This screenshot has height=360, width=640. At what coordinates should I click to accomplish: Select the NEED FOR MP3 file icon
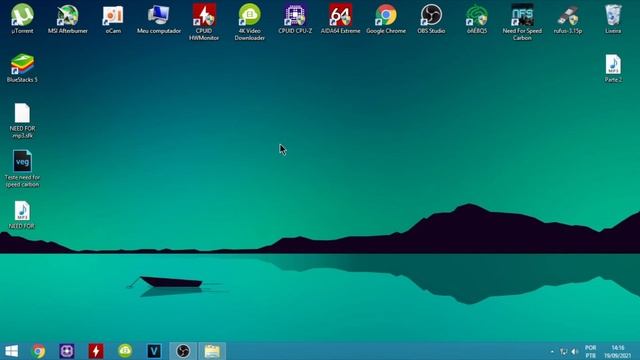pyautogui.click(x=22, y=215)
